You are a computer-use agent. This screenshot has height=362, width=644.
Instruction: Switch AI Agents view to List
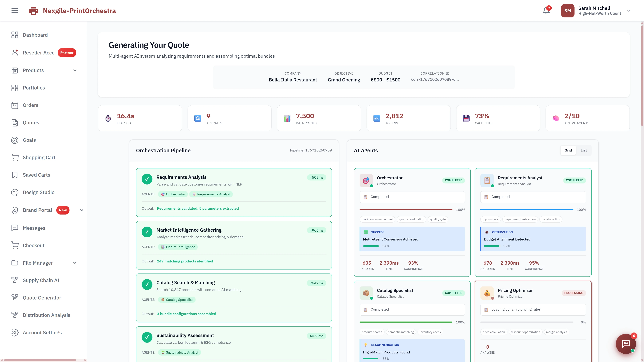tap(584, 150)
